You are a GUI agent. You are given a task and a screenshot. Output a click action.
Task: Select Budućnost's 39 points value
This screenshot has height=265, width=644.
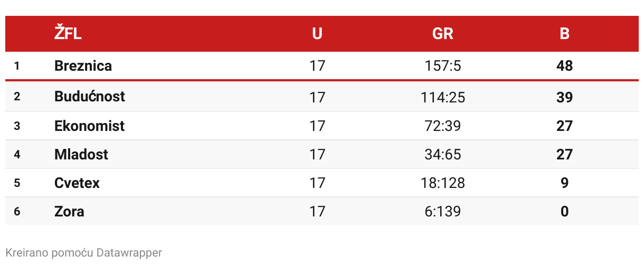[x=565, y=98]
